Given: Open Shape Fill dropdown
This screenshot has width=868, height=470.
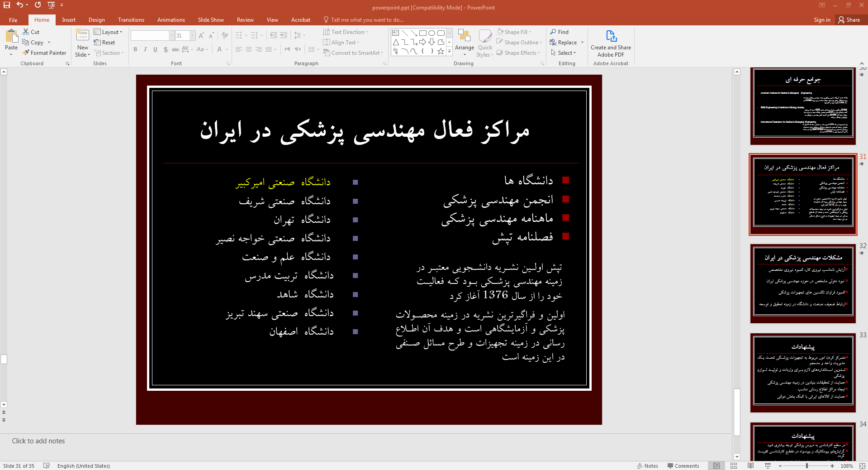Looking at the screenshot, I should coord(514,32).
